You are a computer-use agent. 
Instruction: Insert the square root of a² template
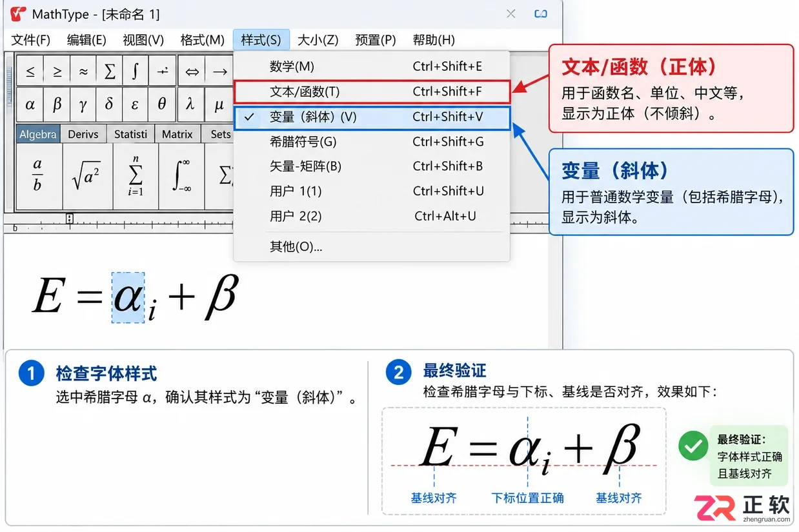point(87,176)
